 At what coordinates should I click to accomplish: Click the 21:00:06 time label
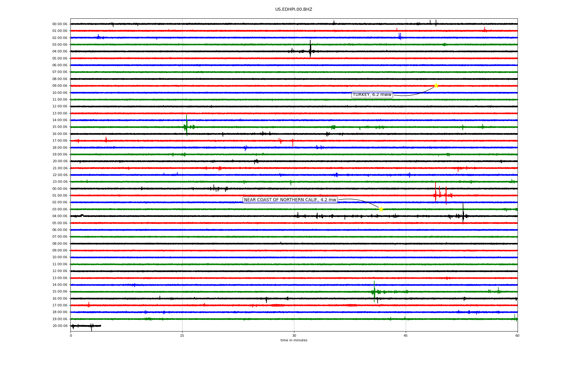(60, 168)
